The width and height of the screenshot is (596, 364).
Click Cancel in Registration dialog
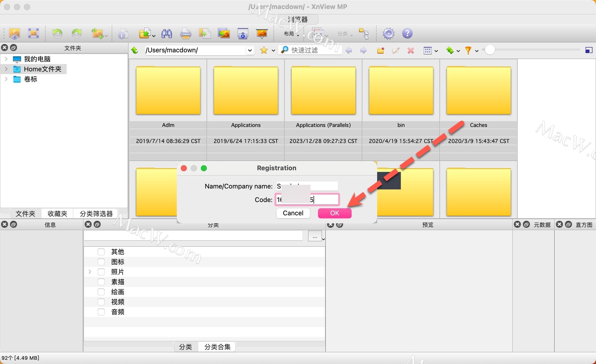293,213
